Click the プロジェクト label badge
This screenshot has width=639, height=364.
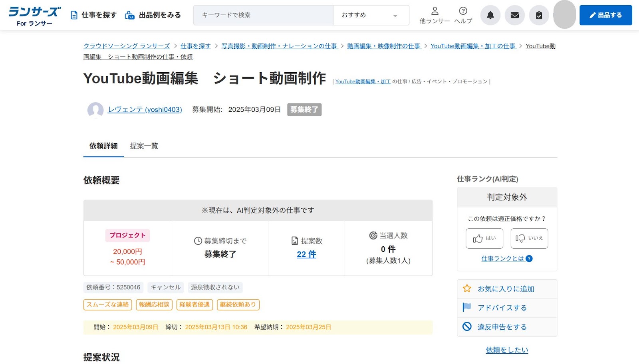128,235
